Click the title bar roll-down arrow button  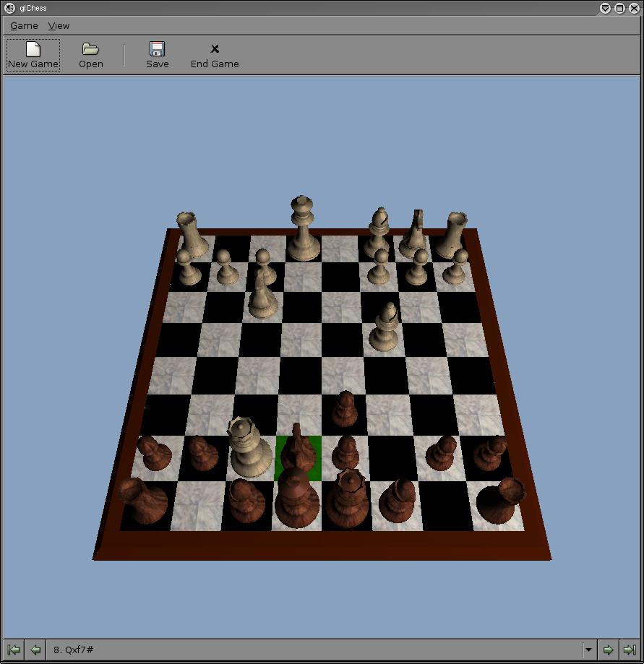coord(605,8)
